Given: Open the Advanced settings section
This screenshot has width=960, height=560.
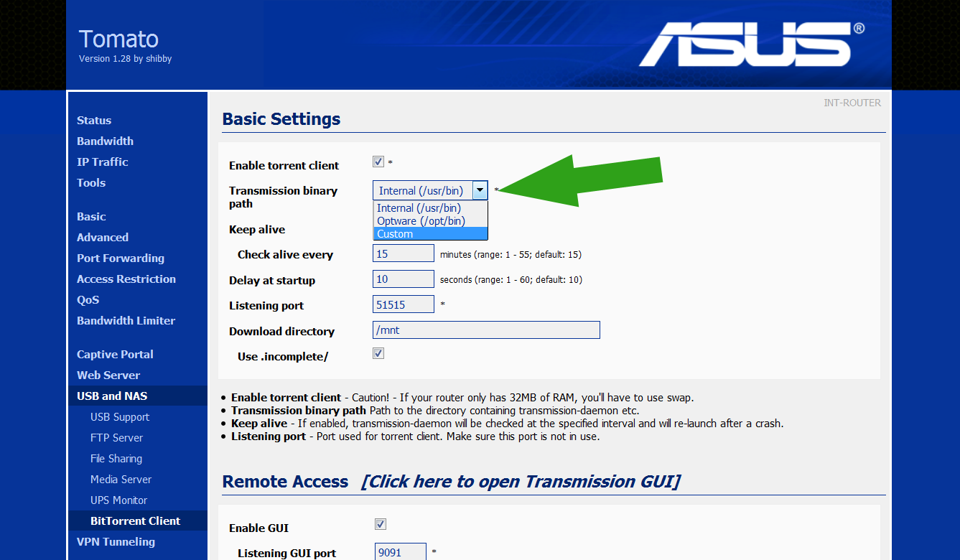Looking at the screenshot, I should coord(103,238).
